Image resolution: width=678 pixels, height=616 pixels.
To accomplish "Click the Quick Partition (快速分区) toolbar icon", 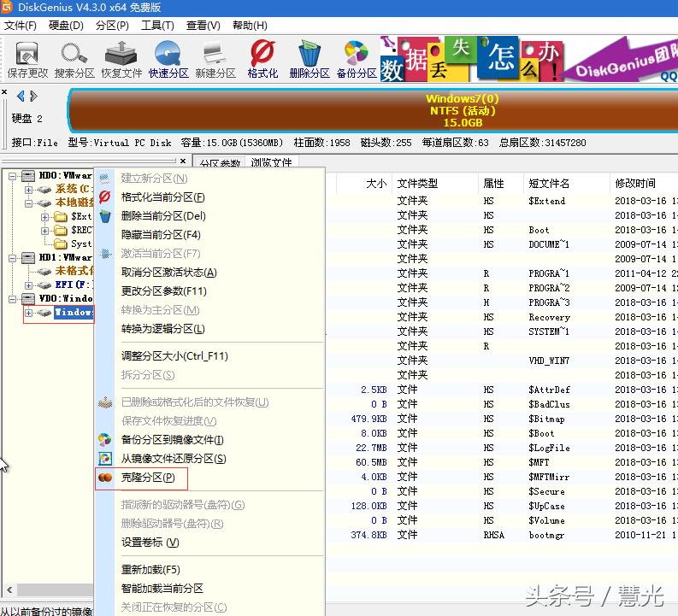I will point(168,59).
